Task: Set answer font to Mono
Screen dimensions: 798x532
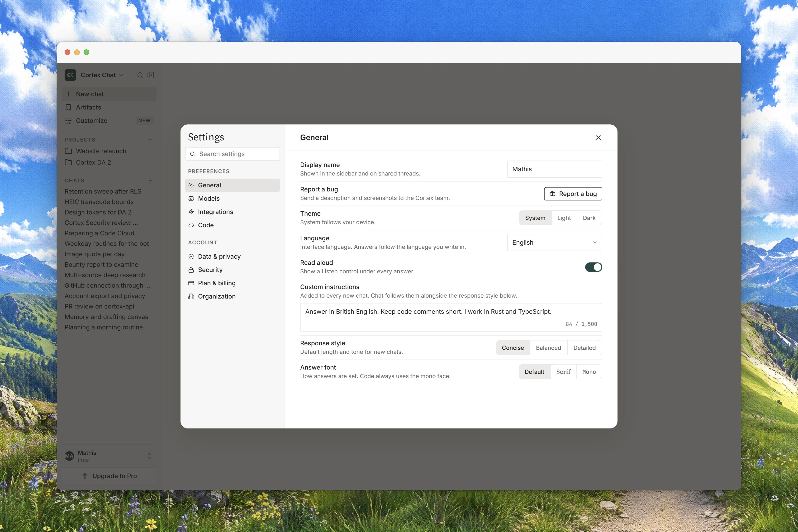Action: tap(589, 372)
